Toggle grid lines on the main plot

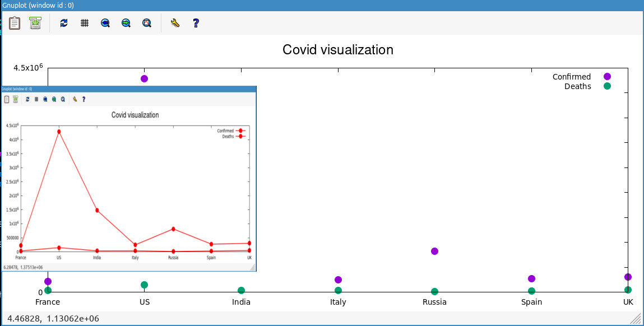[84, 23]
